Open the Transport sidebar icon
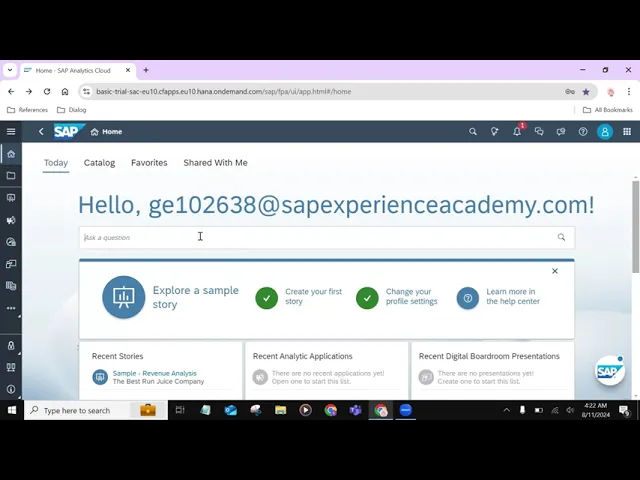Viewport: 640px width, 480px height. [11, 367]
